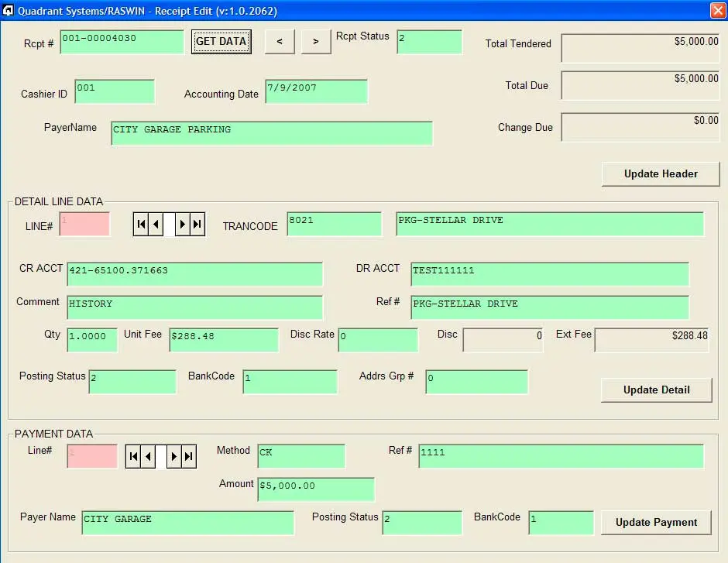Step to previous payment data record

tap(148, 456)
